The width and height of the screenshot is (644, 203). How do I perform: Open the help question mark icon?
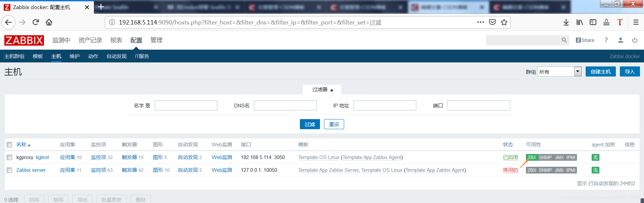(x=606, y=40)
